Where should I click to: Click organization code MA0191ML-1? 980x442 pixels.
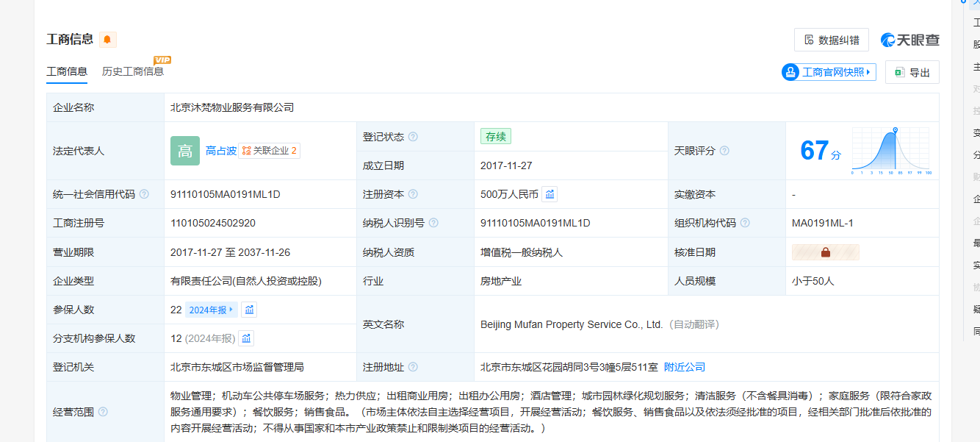tap(823, 223)
